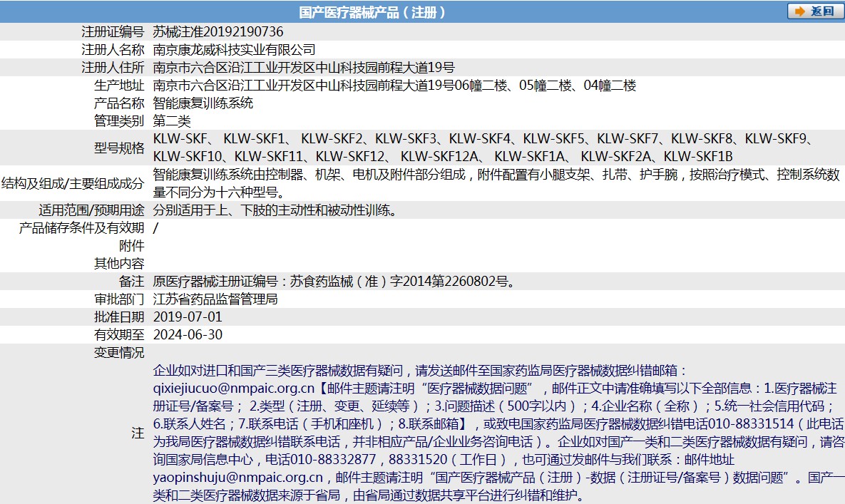Select model list line starting KLW-SKF、

point(483,138)
